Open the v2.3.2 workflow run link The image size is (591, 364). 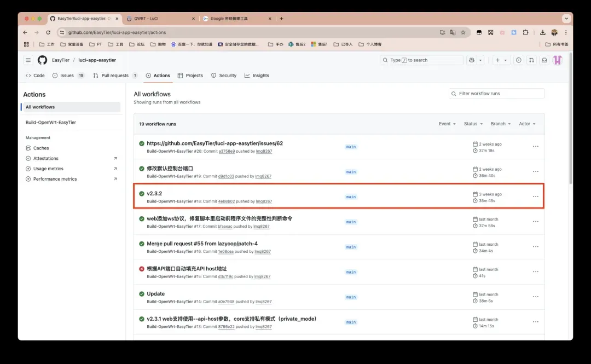154,193
